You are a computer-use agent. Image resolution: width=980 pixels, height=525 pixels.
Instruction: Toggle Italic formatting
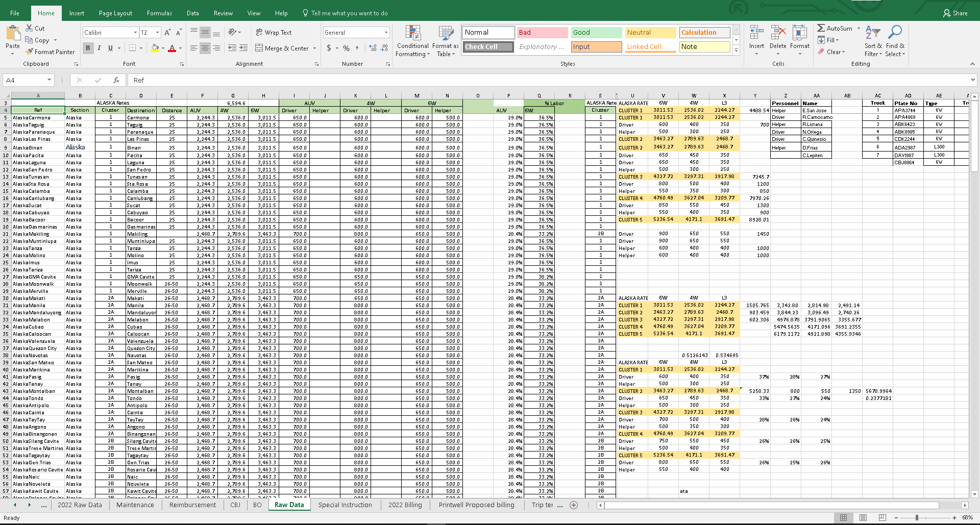point(99,48)
